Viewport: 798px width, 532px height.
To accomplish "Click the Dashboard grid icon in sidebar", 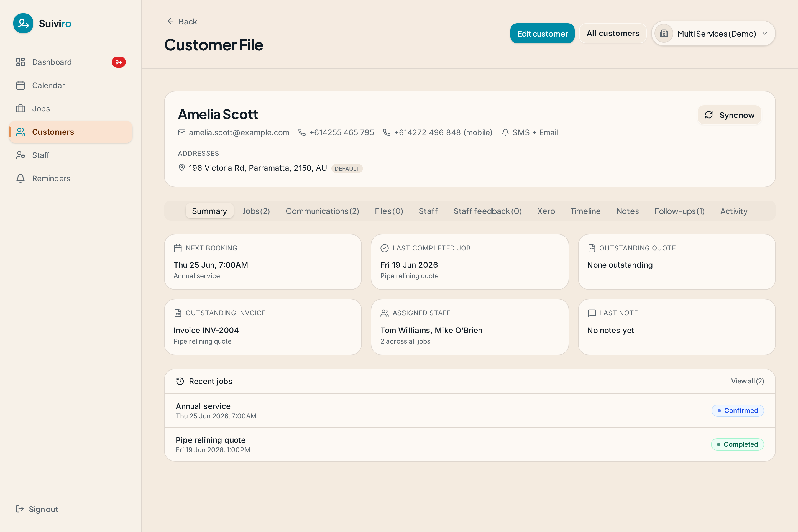I will [20, 62].
